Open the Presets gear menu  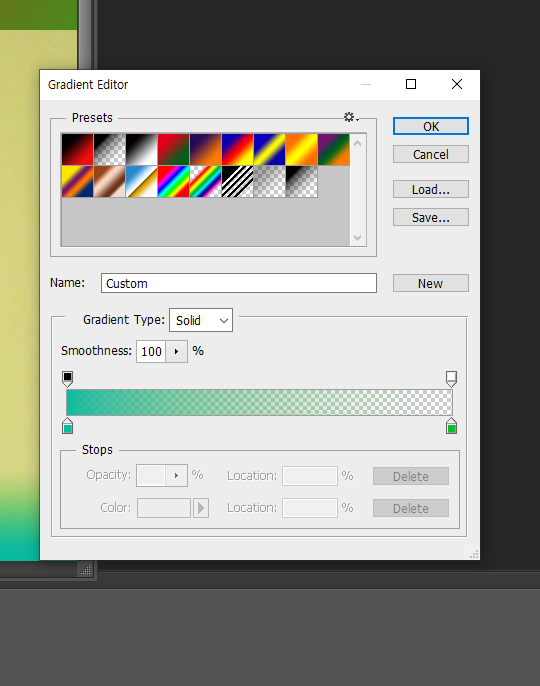(350, 117)
